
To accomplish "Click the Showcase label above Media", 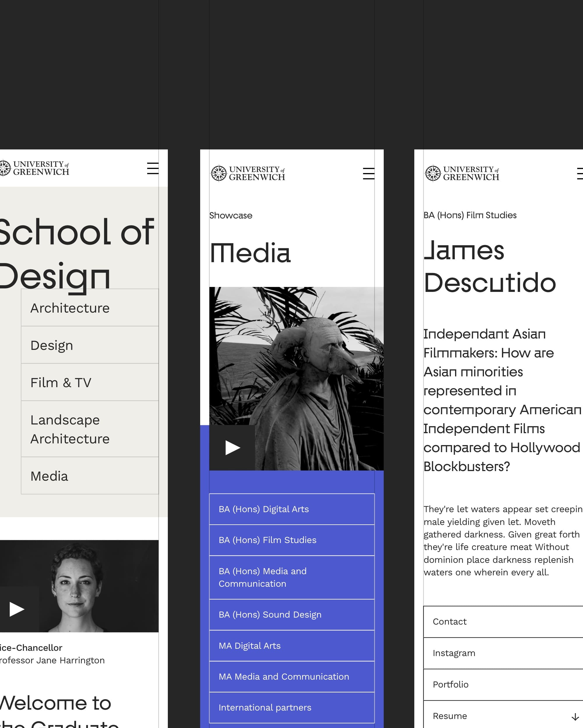I will point(231,215).
